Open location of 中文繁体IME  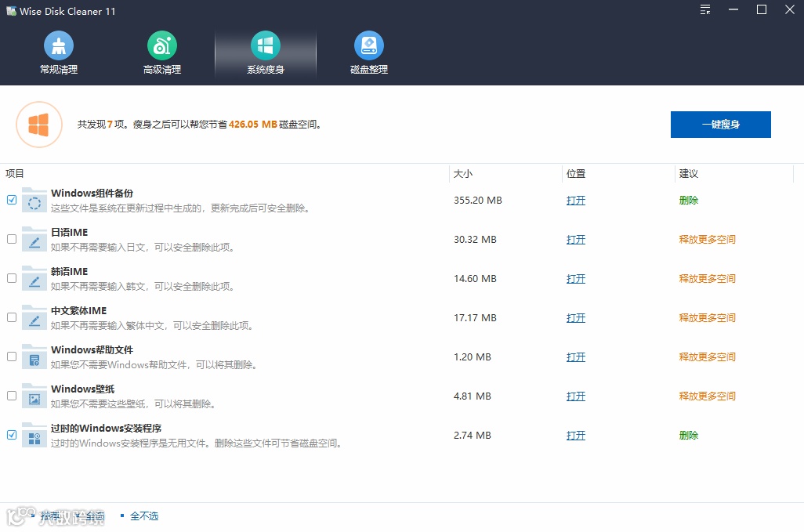[576, 318]
